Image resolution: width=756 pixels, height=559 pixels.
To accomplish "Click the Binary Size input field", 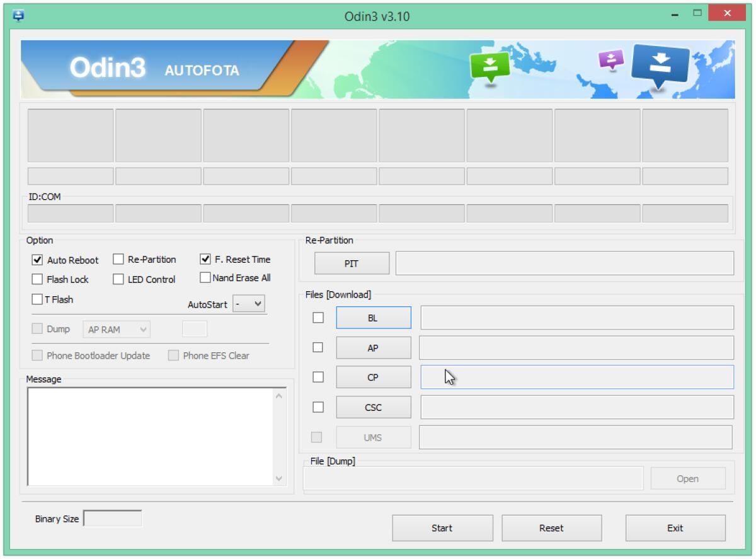I will click(113, 518).
